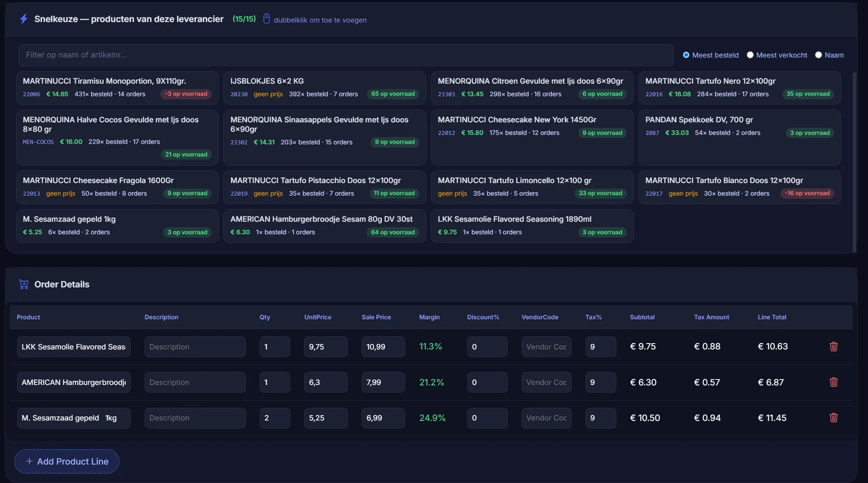Edit Discount% in AMERICAN Hamburgerbroodje row
The width and height of the screenshot is (868, 483).
click(x=487, y=382)
